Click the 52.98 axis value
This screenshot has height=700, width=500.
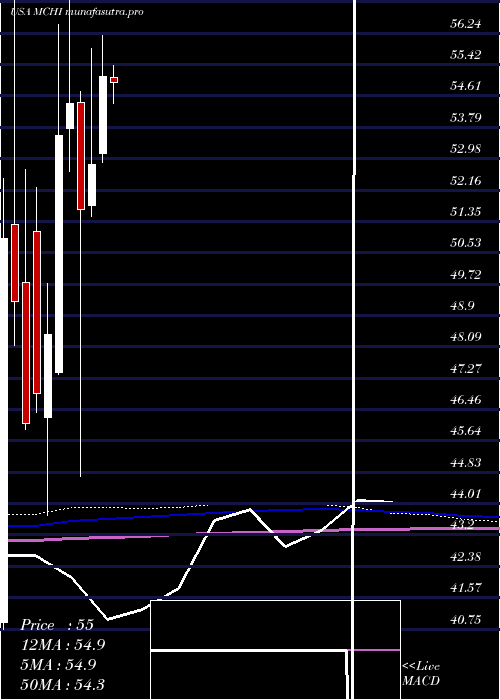(466, 149)
